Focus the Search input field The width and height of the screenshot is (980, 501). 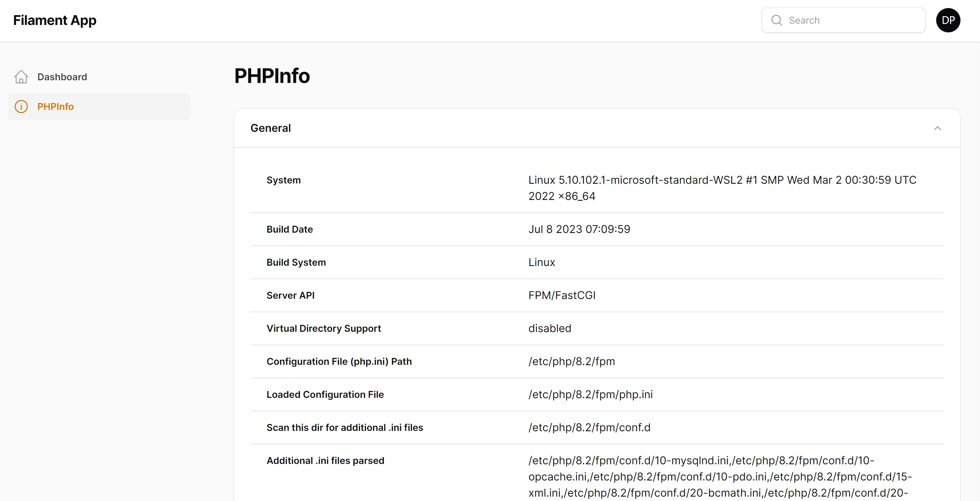[844, 20]
